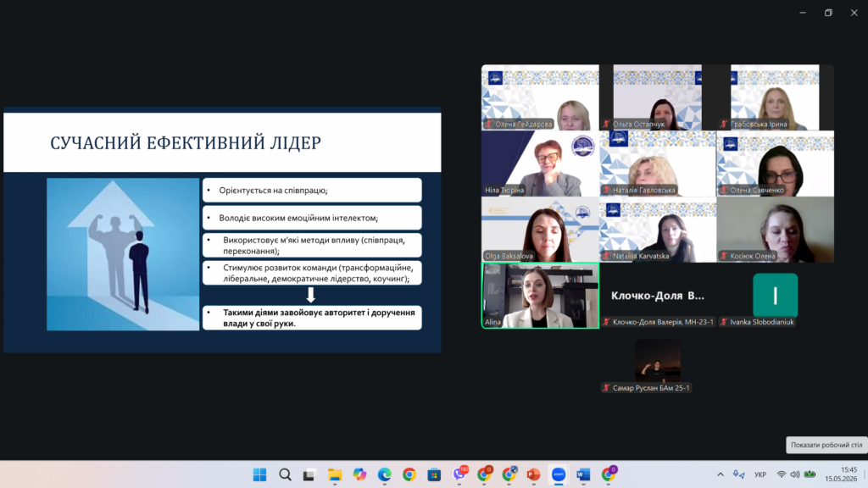Open Viber with the notification badge
The image size is (868, 488).
click(x=459, y=474)
